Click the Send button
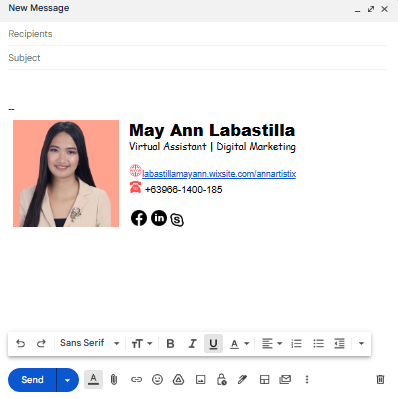Viewport: 398px width, 399px height. 32,380
